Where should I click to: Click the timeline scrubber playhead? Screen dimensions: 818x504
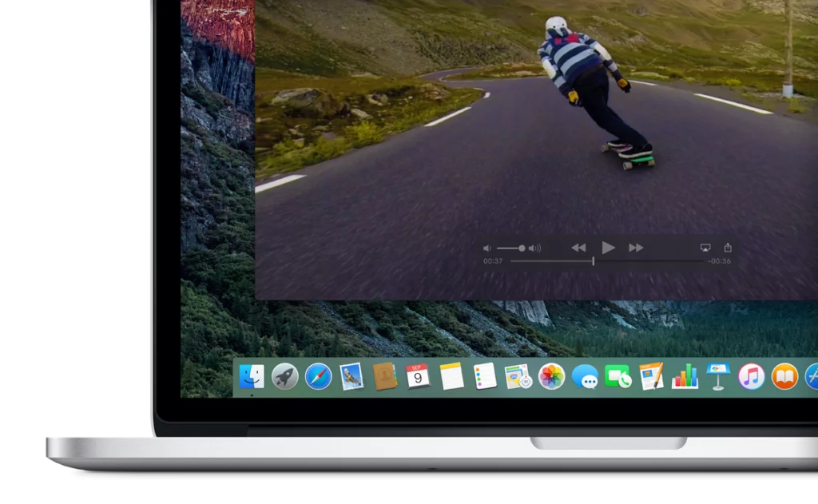(x=594, y=260)
